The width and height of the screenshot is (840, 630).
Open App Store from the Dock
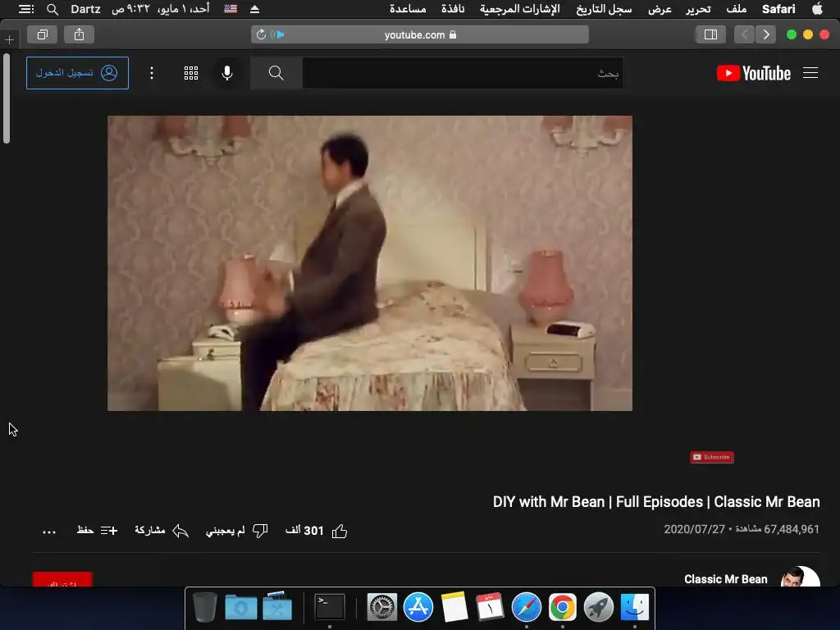click(418, 608)
